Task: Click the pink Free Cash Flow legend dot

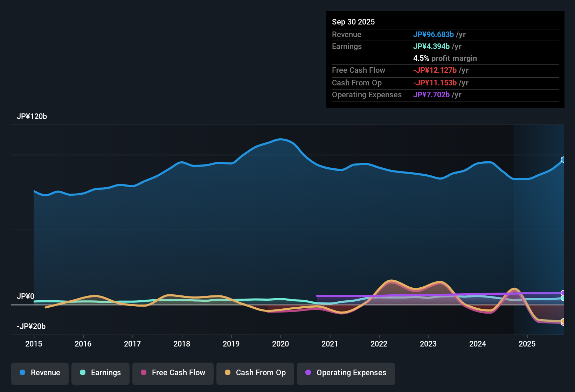Action: [x=143, y=373]
